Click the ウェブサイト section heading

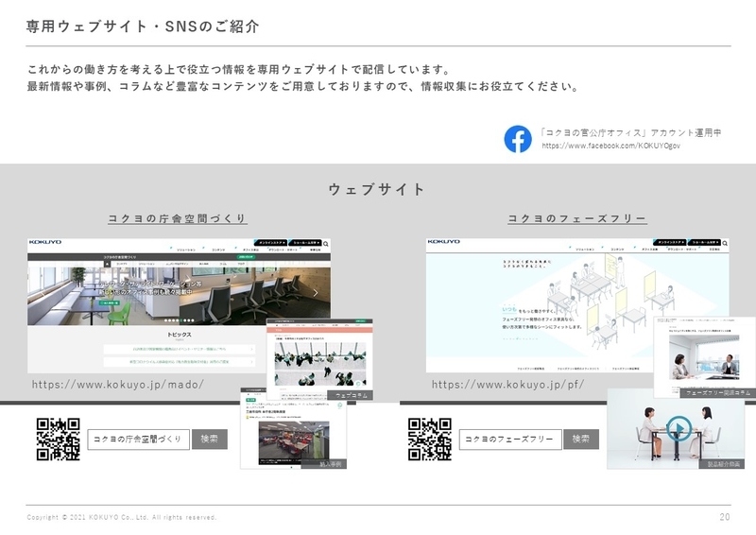pyautogui.click(x=377, y=190)
